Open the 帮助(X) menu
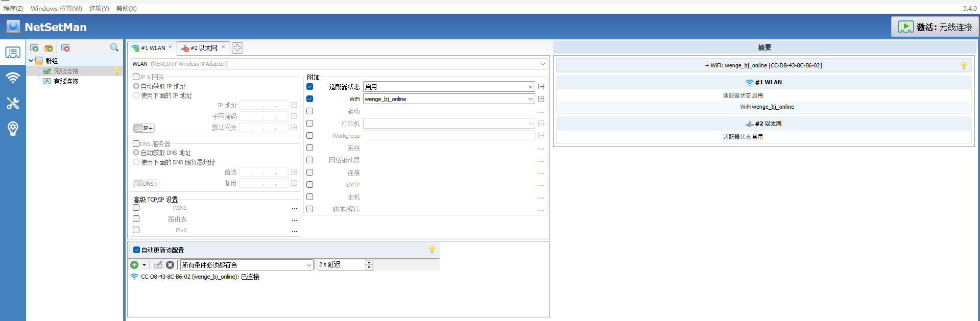Screen dimensions: 980x321 (x=126, y=9)
